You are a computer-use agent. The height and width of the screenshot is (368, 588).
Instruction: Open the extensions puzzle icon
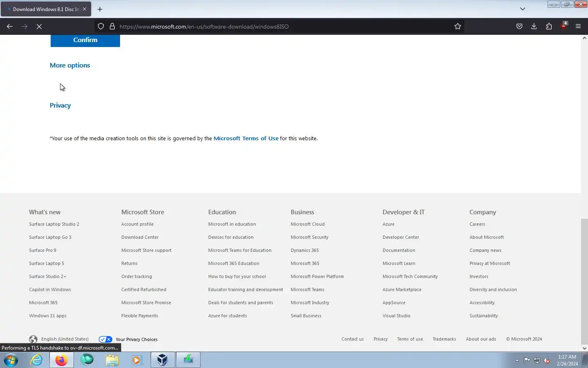coord(549,26)
